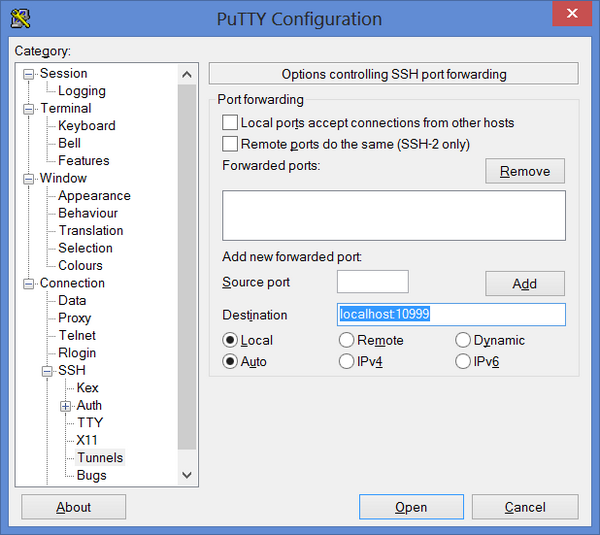Select the IPv6 radio button
The width and height of the screenshot is (600, 535).
463,361
